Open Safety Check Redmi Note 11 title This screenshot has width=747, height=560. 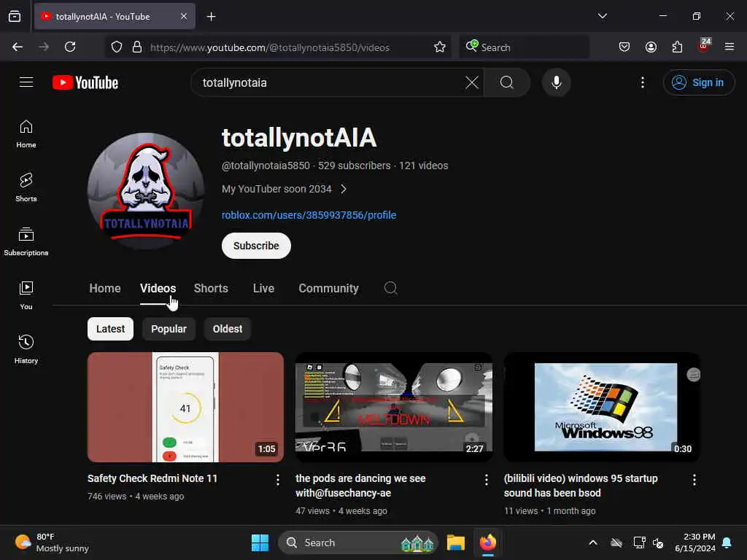(x=152, y=478)
